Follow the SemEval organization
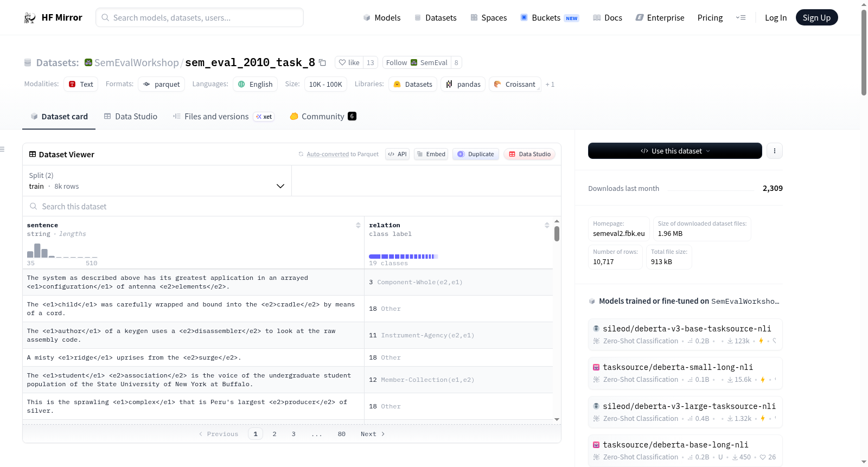The height and width of the screenshot is (467, 868). pos(417,62)
